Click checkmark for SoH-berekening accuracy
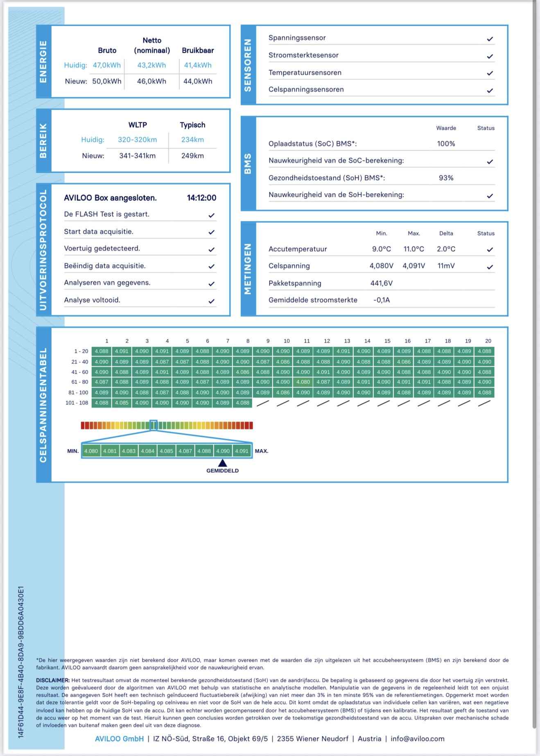 point(490,196)
